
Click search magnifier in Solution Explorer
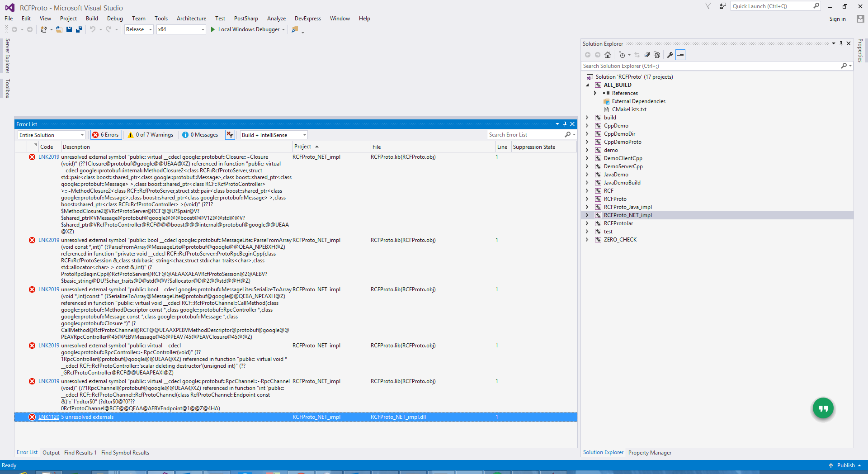844,66
